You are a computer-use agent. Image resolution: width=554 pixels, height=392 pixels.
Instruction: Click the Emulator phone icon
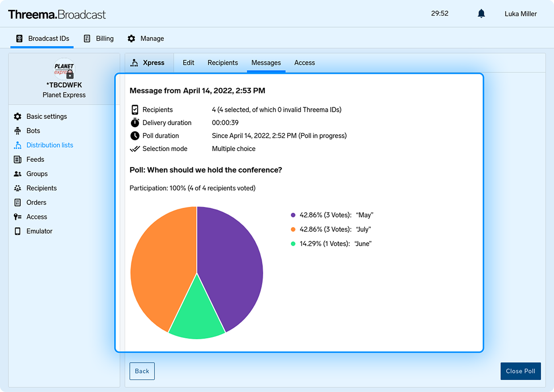[x=17, y=231]
